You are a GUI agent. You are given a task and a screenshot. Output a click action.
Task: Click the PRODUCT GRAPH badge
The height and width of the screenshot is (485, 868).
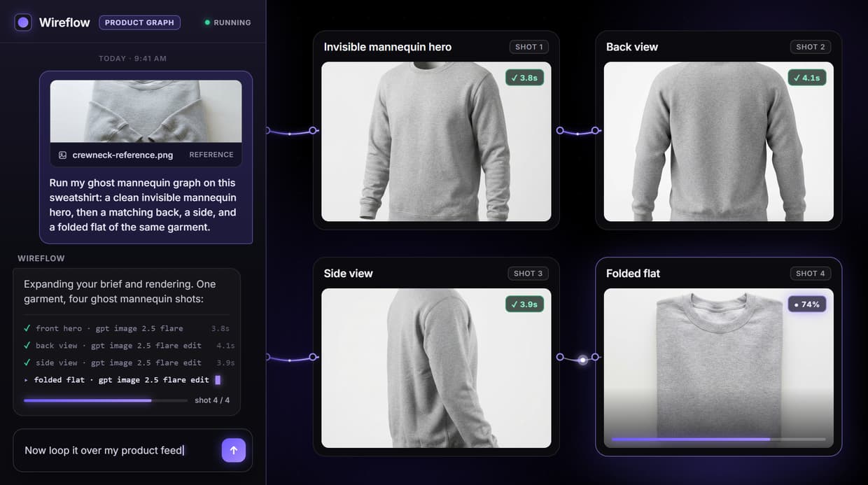pyautogui.click(x=140, y=22)
